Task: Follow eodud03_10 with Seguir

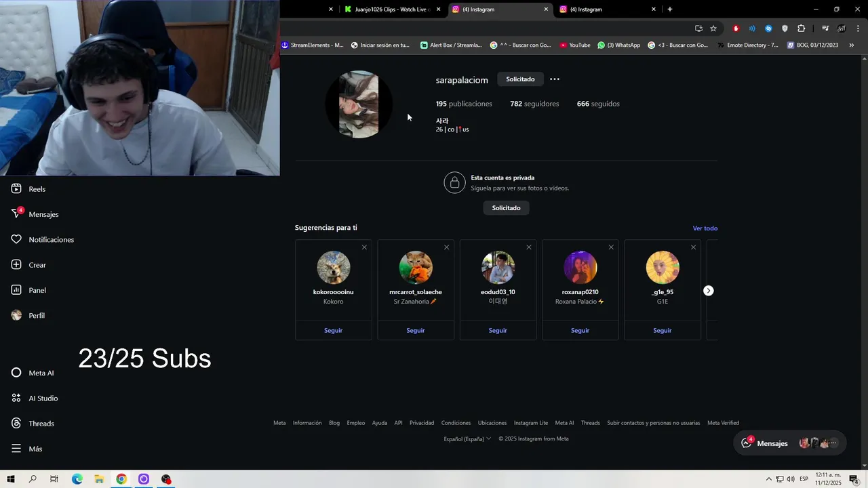Action: (498, 331)
